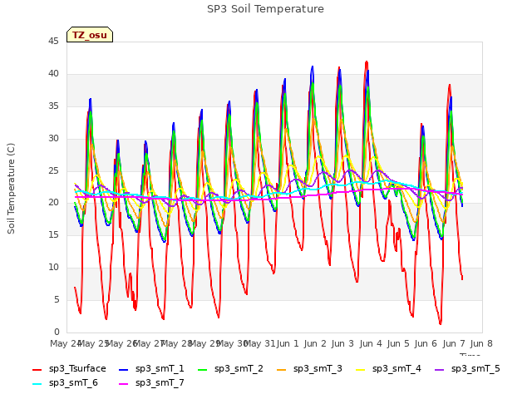
Task: Click the Jun 4 x-axis tick label
Action: pyautogui.click(x=371, y=344)
